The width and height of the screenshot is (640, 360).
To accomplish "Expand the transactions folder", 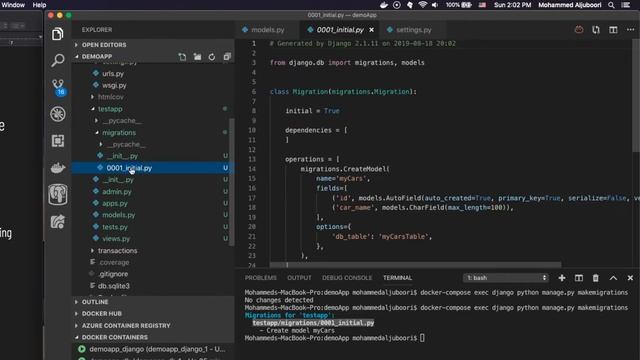I will pos(118,251).
